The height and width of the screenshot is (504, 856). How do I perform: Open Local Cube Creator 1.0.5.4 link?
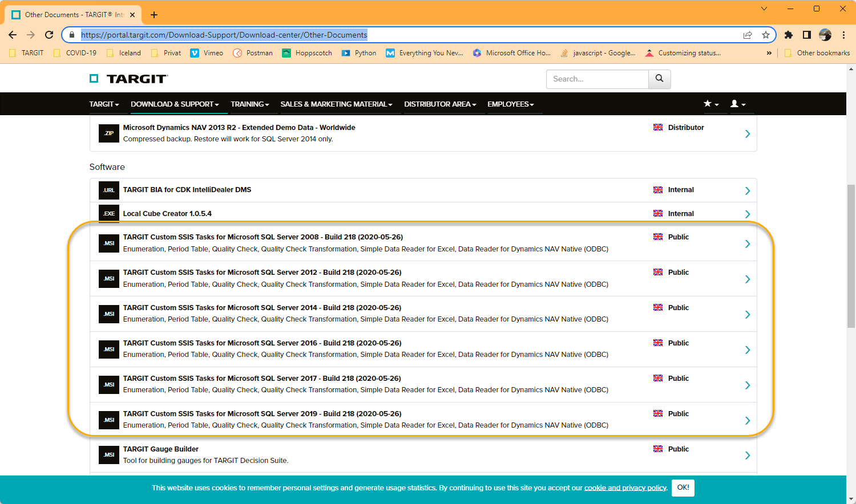pos(167,214)
